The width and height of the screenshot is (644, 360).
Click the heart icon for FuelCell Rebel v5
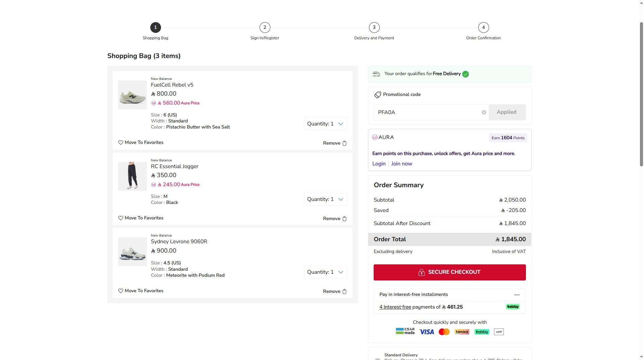coord(121,143)
